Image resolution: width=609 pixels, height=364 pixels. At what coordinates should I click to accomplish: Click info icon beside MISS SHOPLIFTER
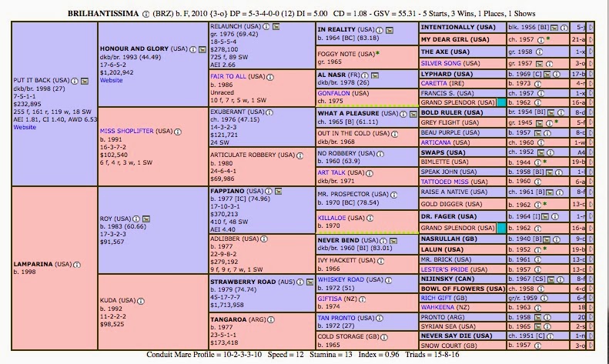[178, 132]
